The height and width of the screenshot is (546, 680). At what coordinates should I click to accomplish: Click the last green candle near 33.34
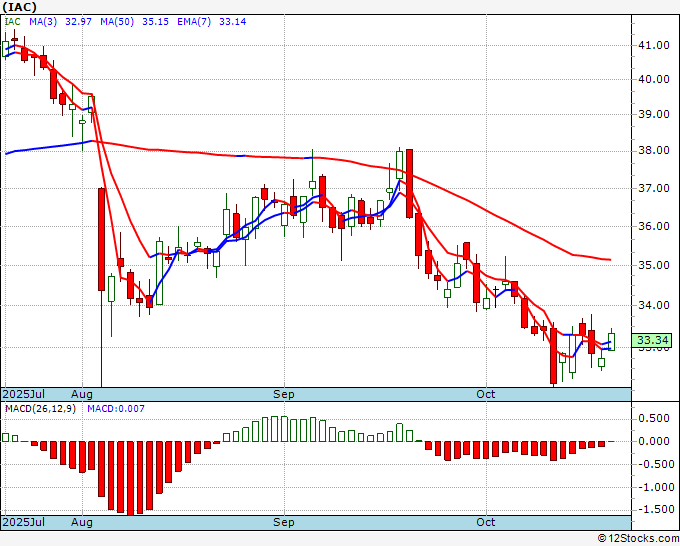(x=611, y=342)
